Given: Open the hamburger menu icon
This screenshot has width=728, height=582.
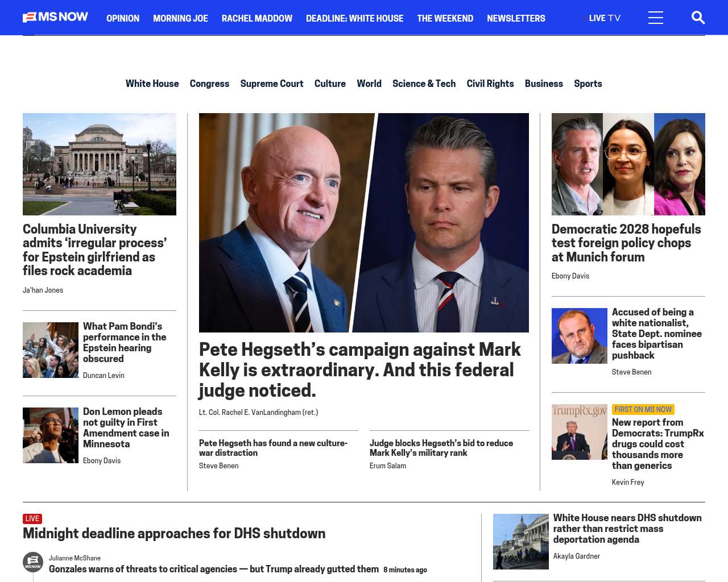Looking at the screenshot, I should [x=656, y=18].
